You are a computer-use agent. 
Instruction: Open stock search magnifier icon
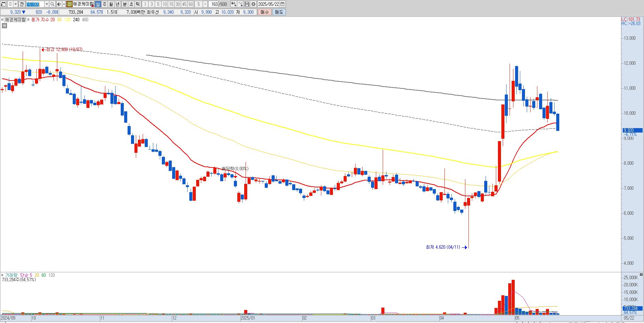(x=52, y=4)
